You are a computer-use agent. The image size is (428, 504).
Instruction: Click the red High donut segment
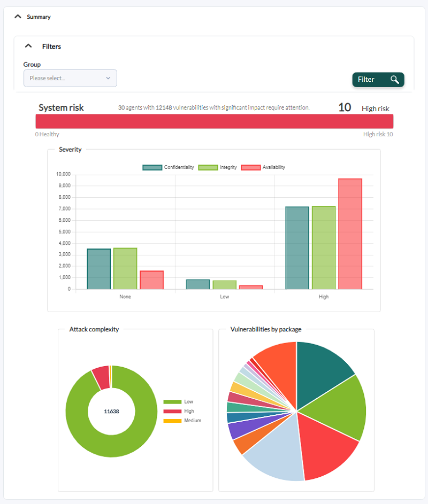[102, 378]
